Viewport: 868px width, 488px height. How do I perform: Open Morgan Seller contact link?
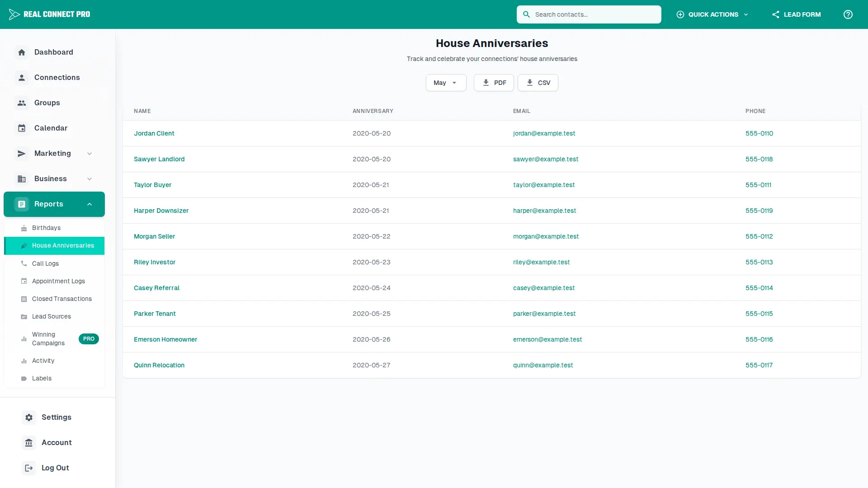click(155, 236)
